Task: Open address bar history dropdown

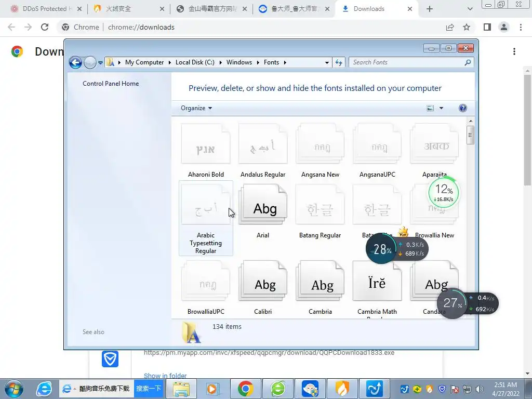Action: coord(327,62)
